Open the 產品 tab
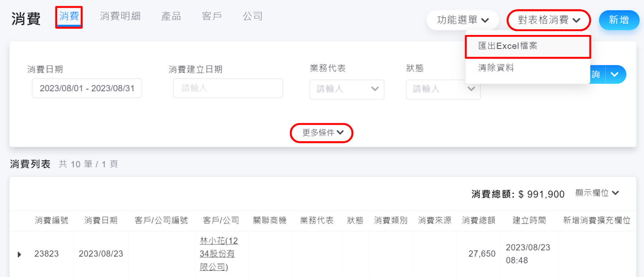Viewport: 644px width, 277px height. tap(171, 17)
